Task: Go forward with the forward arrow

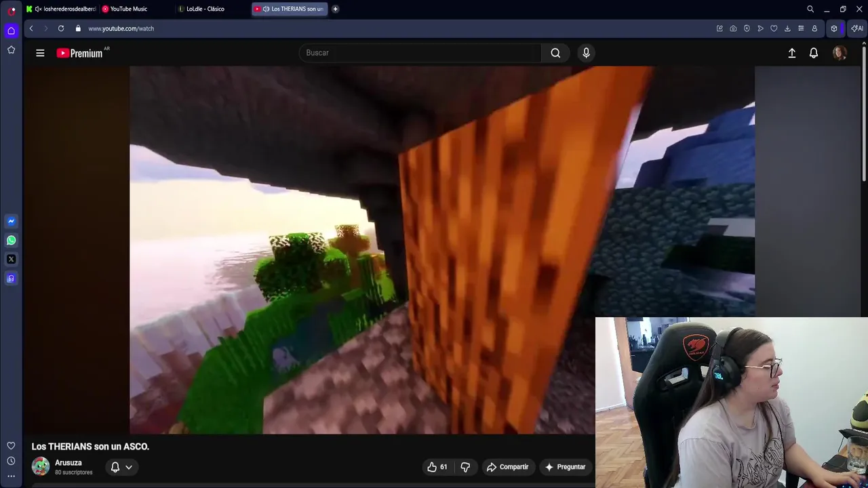Action: click(46, 28)
